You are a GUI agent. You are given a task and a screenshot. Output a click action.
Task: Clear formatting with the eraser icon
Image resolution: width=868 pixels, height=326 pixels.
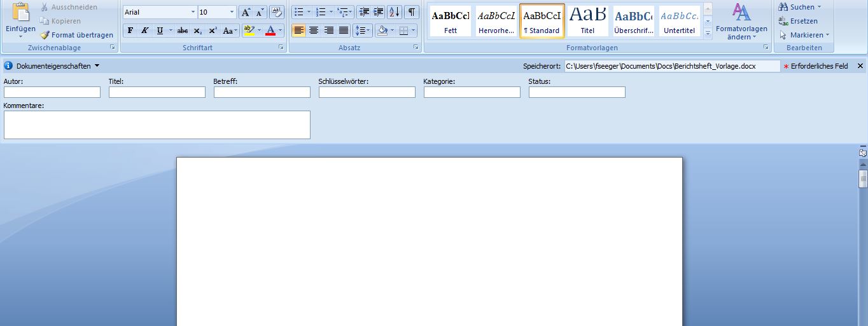coord(277,12)
